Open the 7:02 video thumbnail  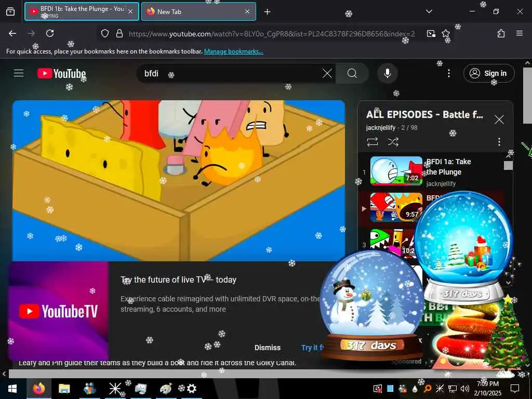396,170
